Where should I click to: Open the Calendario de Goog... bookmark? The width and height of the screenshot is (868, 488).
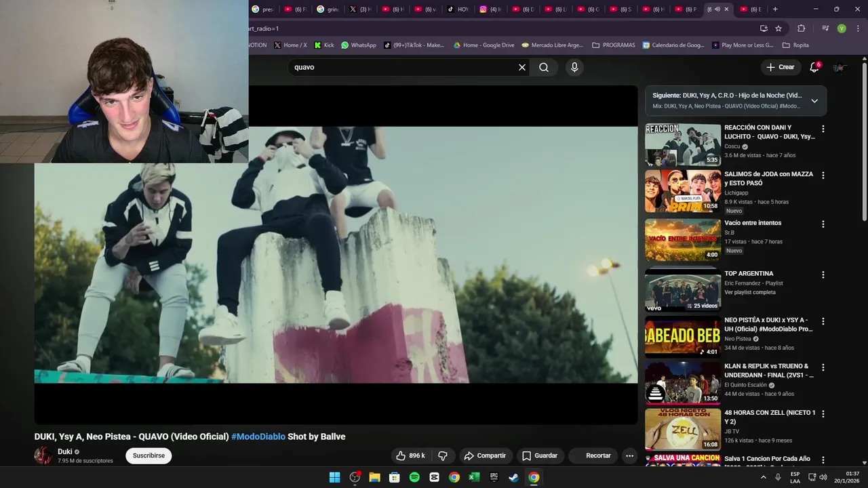pyautogui.click(x=673, y=45)
